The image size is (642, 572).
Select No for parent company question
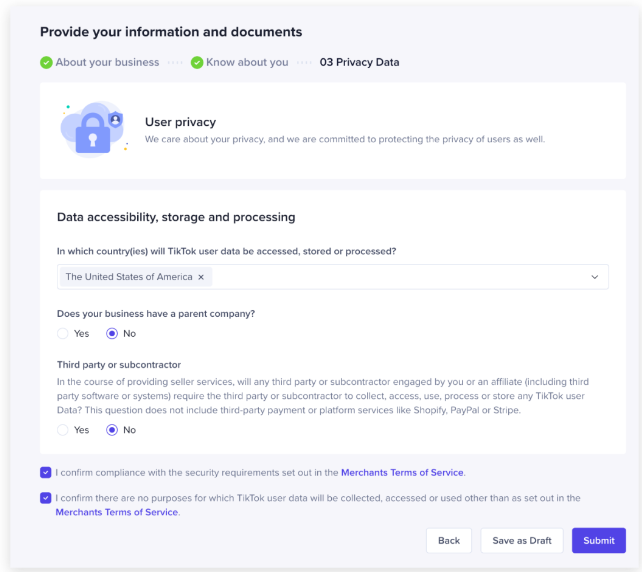112,334
